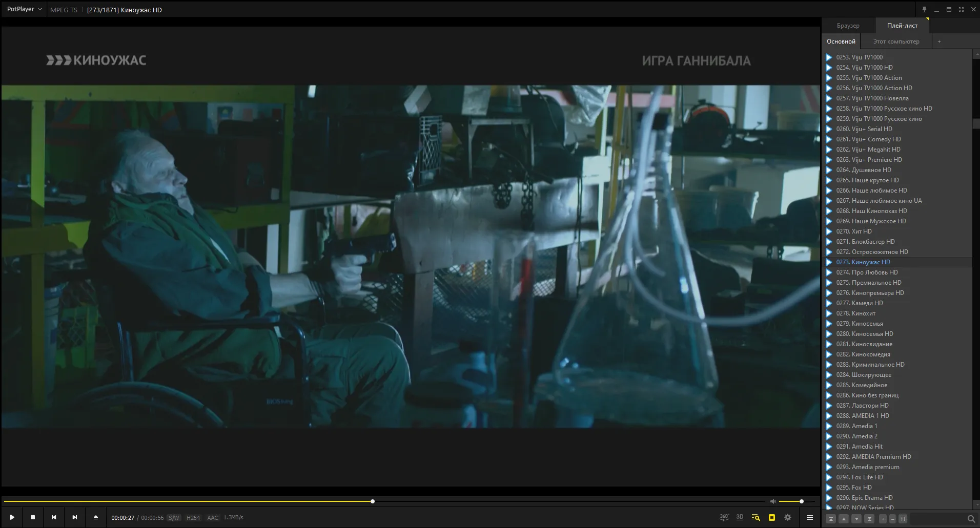Select 0271. Блокбастер HD channel
980x528 pixels.
point(896,242)
